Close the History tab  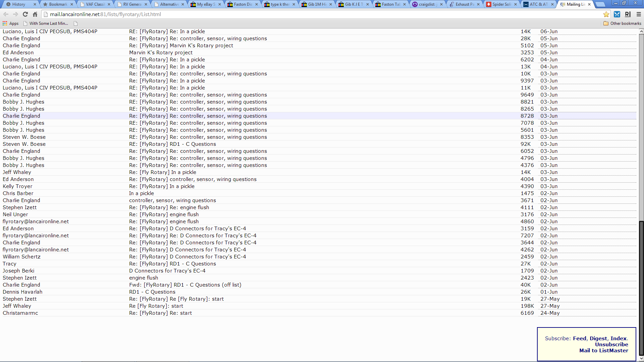(35, 4)
